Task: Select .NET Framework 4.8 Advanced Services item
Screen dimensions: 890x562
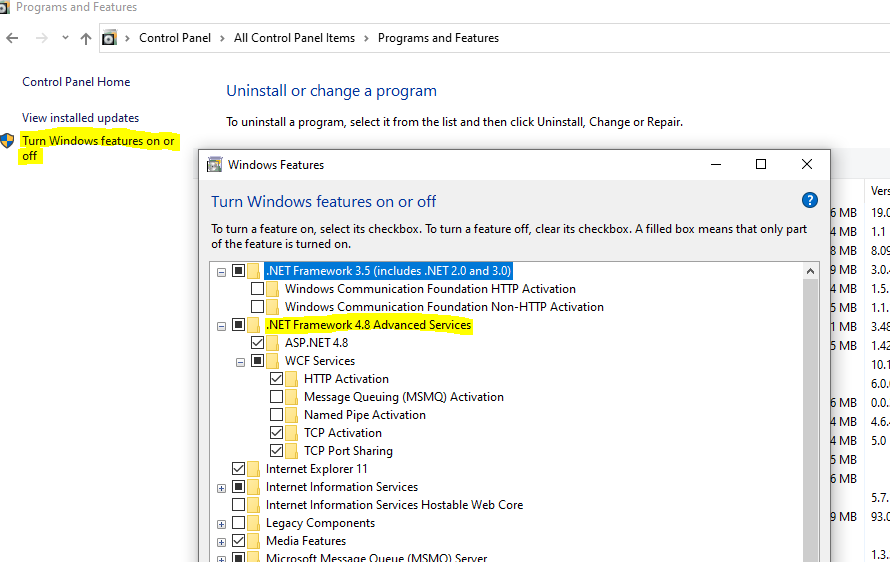Action: point(369,325)
